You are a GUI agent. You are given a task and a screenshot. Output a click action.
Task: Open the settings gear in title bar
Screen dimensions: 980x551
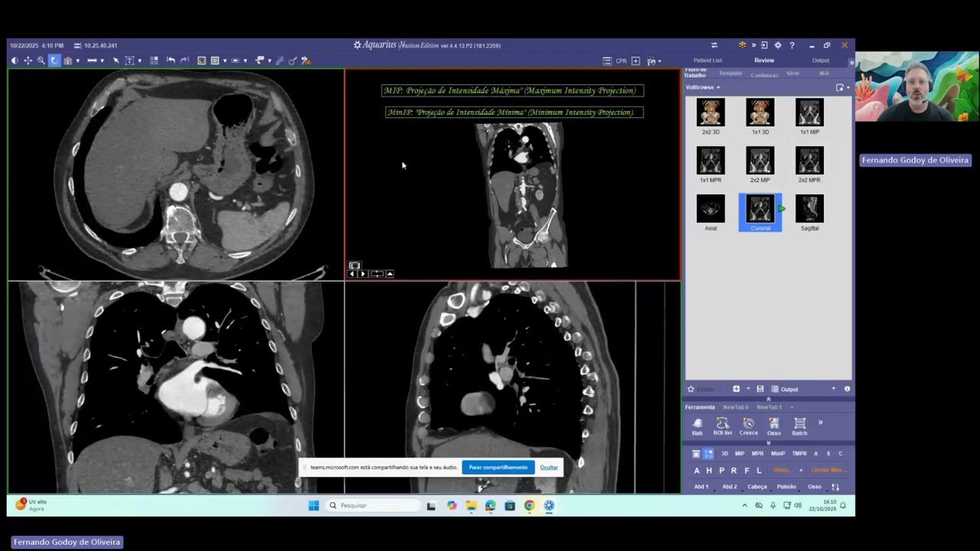(778, 45)
